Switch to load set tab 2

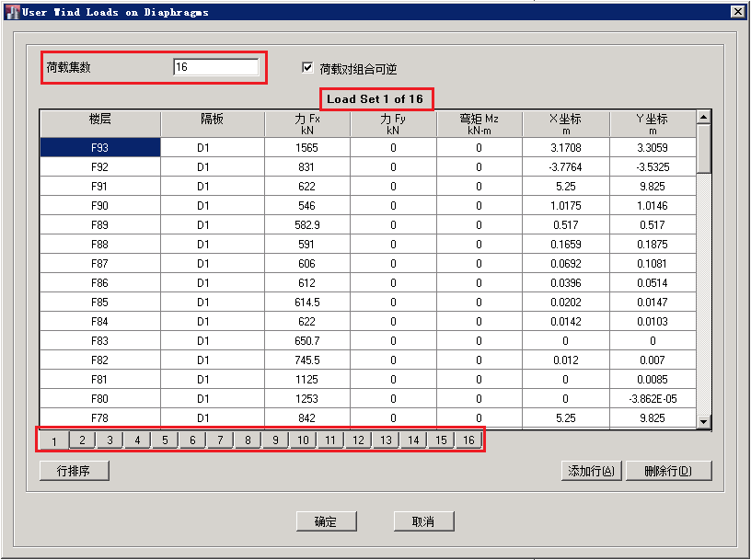(82, 440)
